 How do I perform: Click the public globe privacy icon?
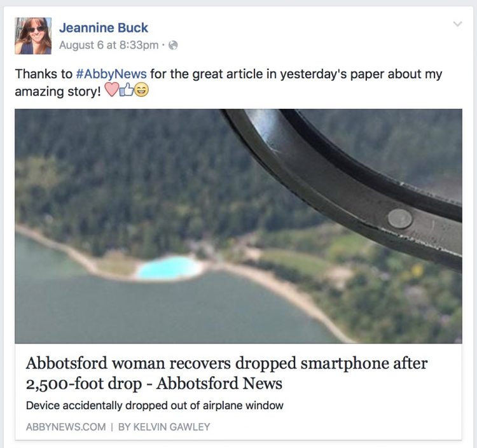[x=173, y=45]
